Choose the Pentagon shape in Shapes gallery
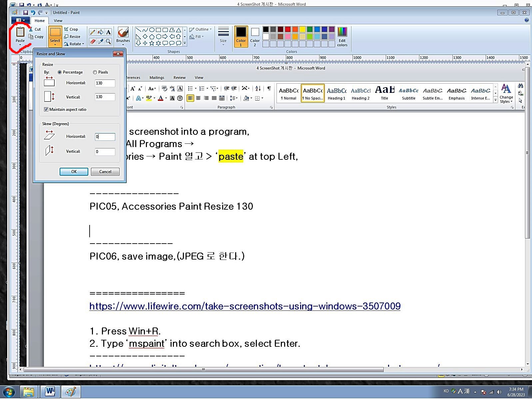532x400 pixels. point(152,37)
